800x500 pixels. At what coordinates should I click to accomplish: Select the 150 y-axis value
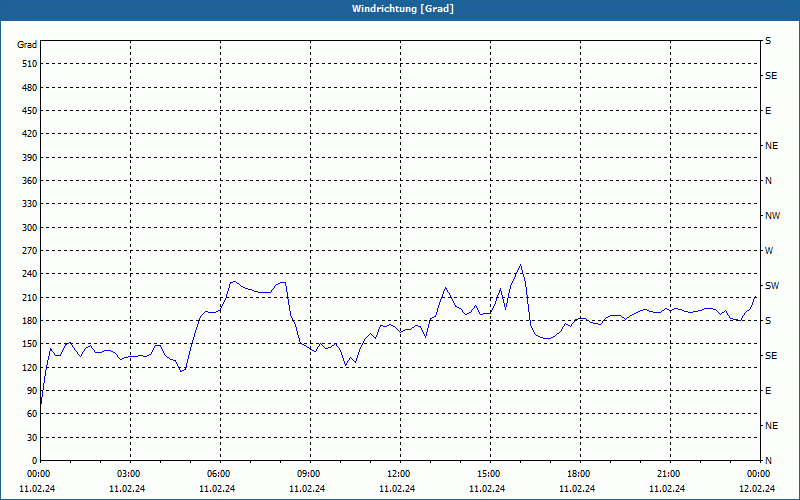[30, 344]
